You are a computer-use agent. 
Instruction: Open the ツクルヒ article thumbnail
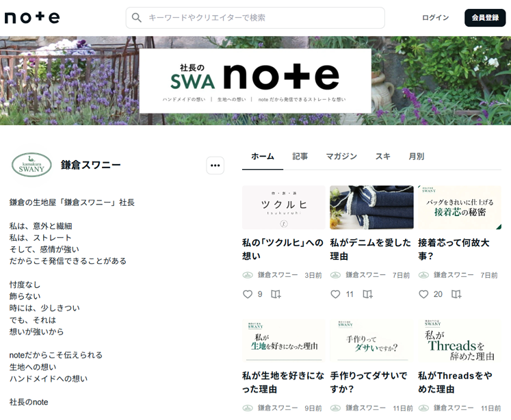283,207
